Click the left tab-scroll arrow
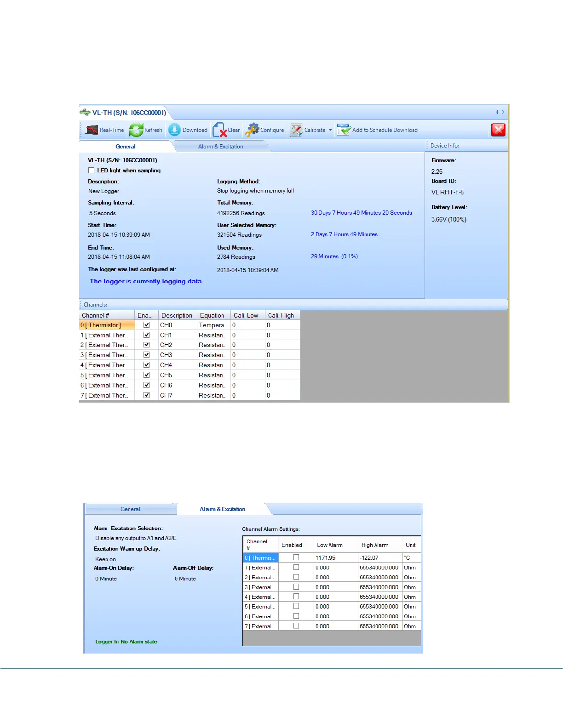Screen dimensions: 563x728 pos(497,112)
